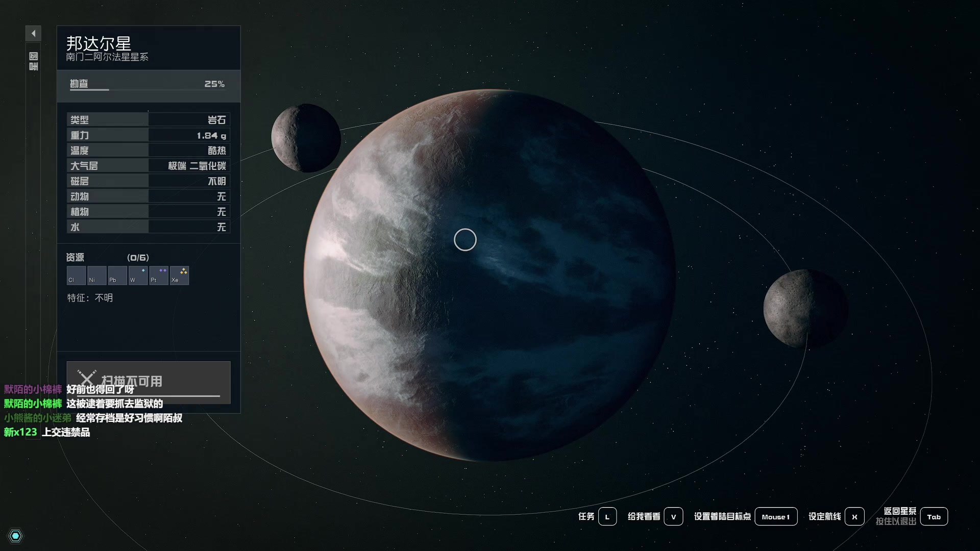The image size is (980, 551).
Task: Click the hexagon icon at bottom left
Action: coord(15,536)
